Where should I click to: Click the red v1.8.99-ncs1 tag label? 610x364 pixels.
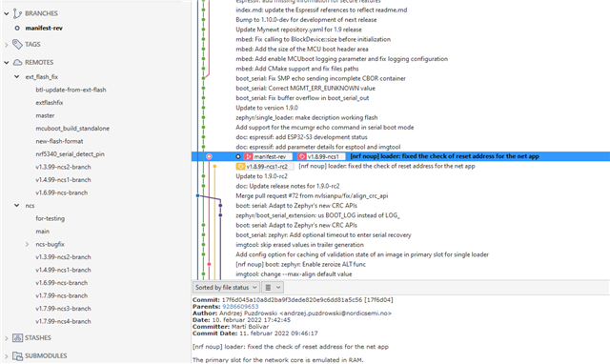[x=321, y=156]
